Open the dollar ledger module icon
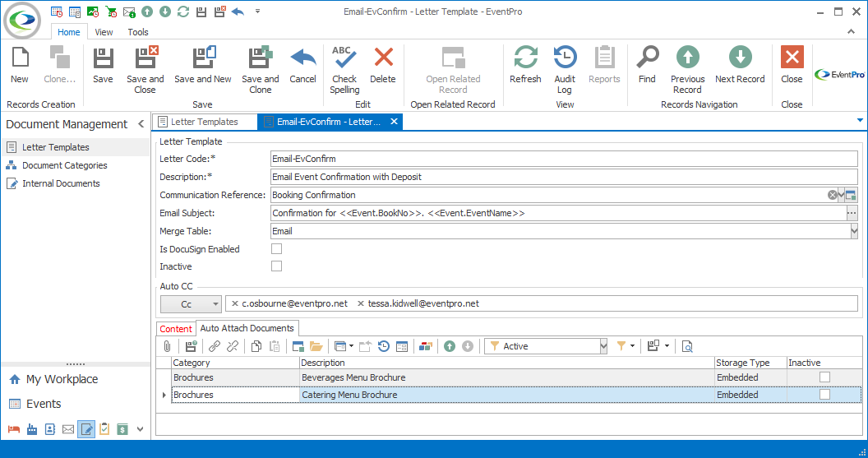Screen dimensions: 868x458 [x=122, y=429]
